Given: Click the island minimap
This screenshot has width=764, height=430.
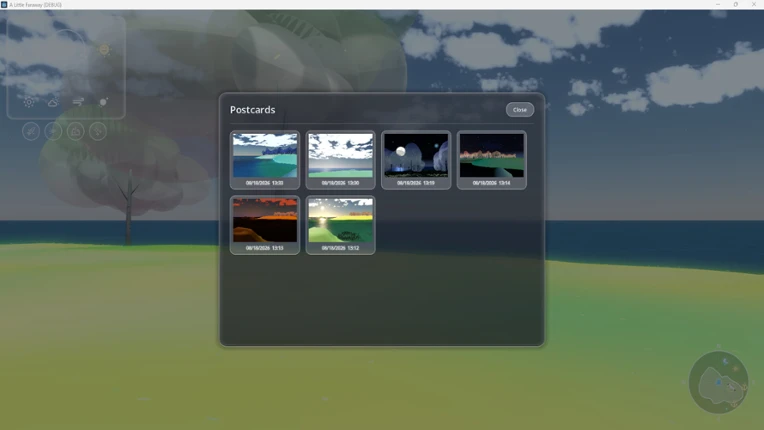Looking at the screenshot, I should pos(719,382).
